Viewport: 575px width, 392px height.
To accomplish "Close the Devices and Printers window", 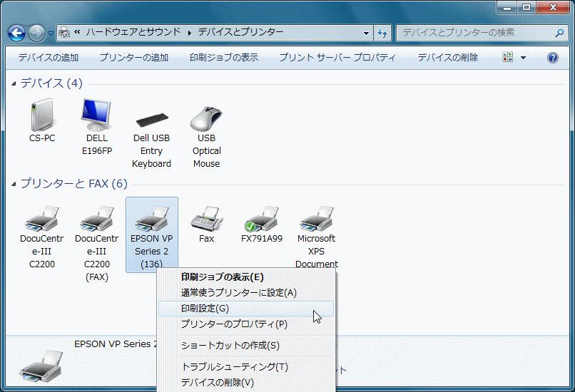I will click(553, 7).
